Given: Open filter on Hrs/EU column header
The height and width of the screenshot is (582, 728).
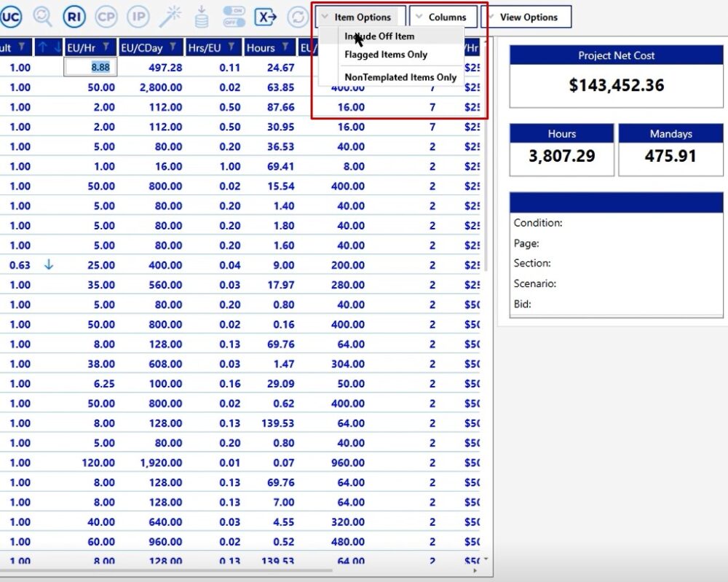Looking at the screenshot, I should click(x=232, y=47).
